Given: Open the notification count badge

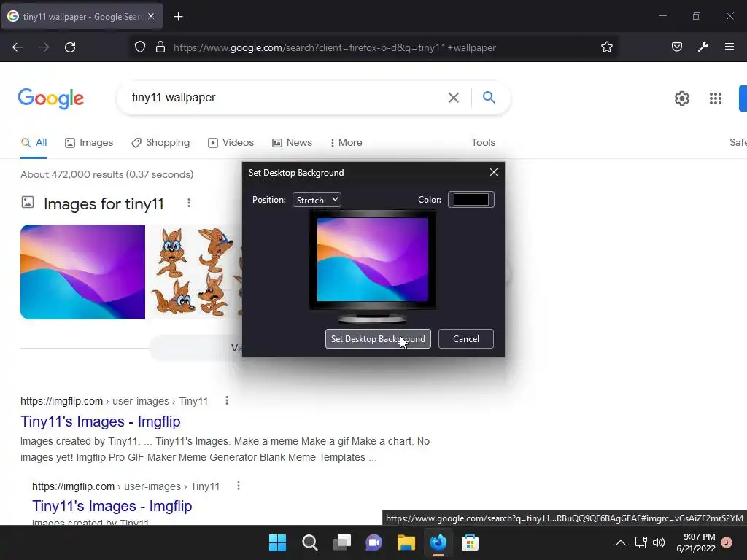Looking at the screenshot, I should click(727, 542).
